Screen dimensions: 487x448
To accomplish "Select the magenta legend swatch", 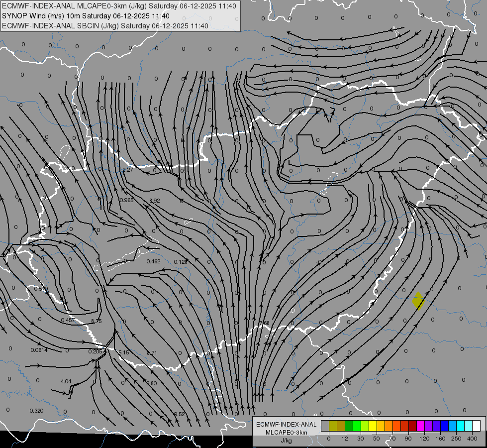I will [420, 426].
